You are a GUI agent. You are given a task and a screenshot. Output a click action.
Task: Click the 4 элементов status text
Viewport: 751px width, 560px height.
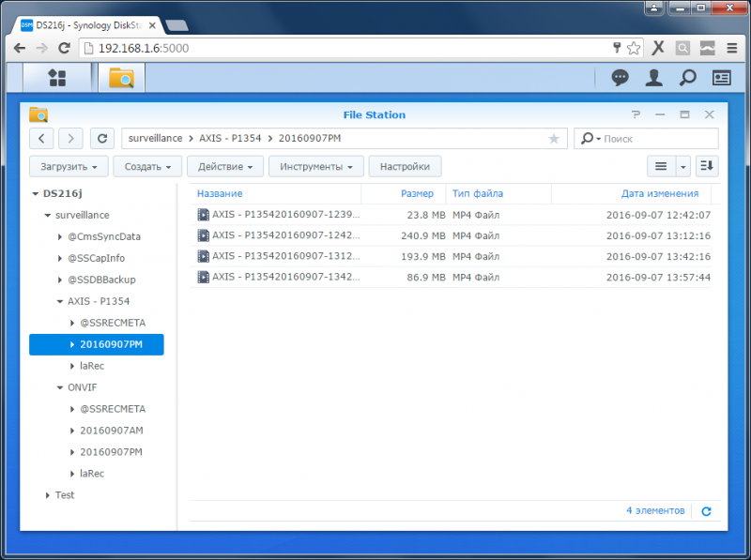click(x=655, y=510)
